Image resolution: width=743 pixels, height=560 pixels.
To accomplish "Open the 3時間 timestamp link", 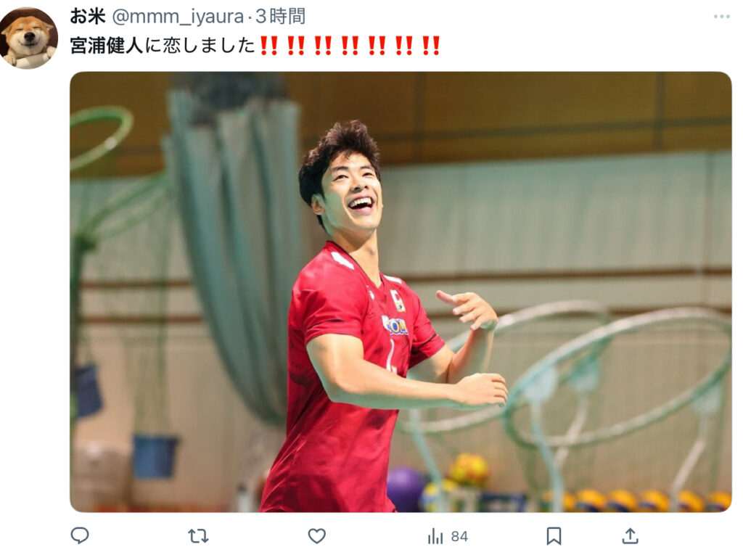I will click(x=280, y=17).
